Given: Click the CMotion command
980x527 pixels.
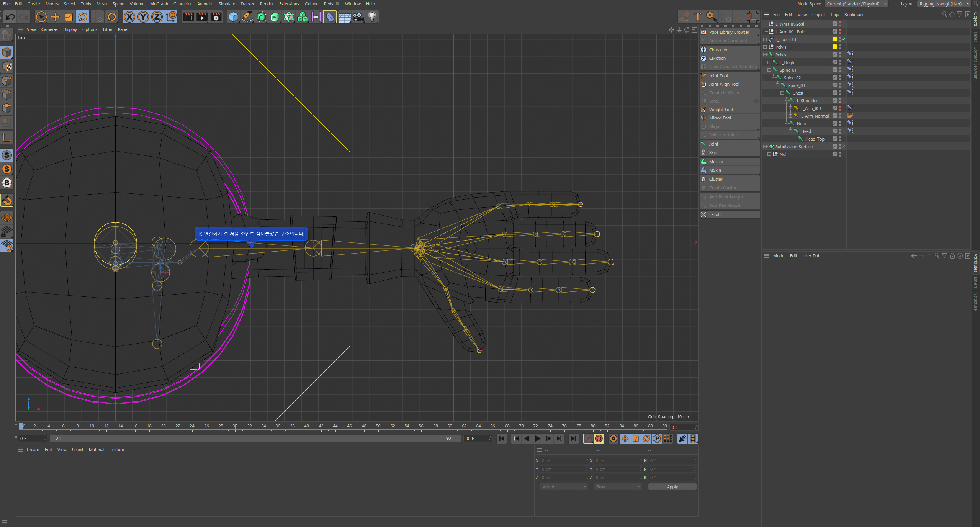Looking at the screenshot, I should (730, 58).
